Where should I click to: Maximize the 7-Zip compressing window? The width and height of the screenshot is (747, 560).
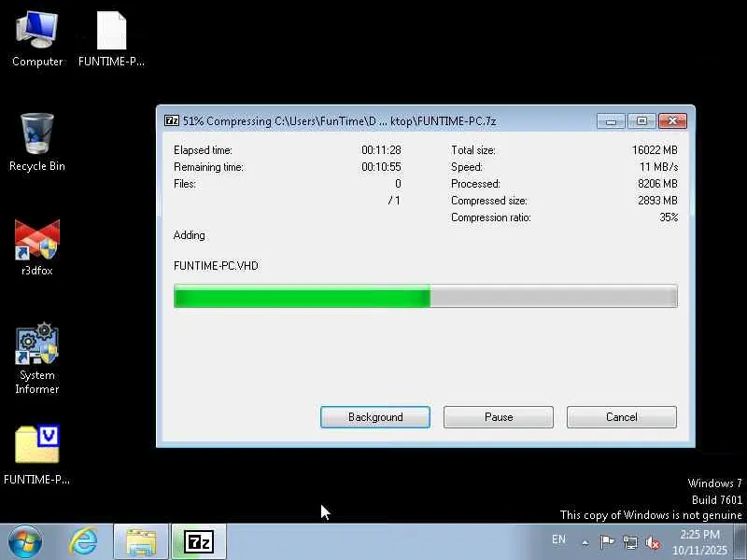(641, 121)
